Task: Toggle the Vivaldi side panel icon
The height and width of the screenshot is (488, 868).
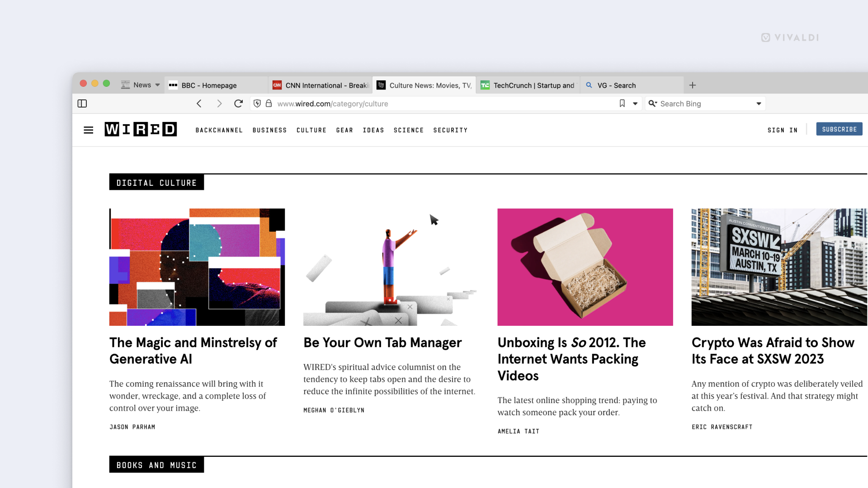Action: [82, 103]
